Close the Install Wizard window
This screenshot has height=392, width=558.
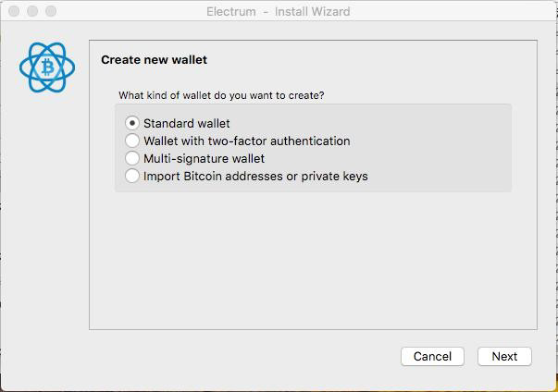[x=14, y=11]
